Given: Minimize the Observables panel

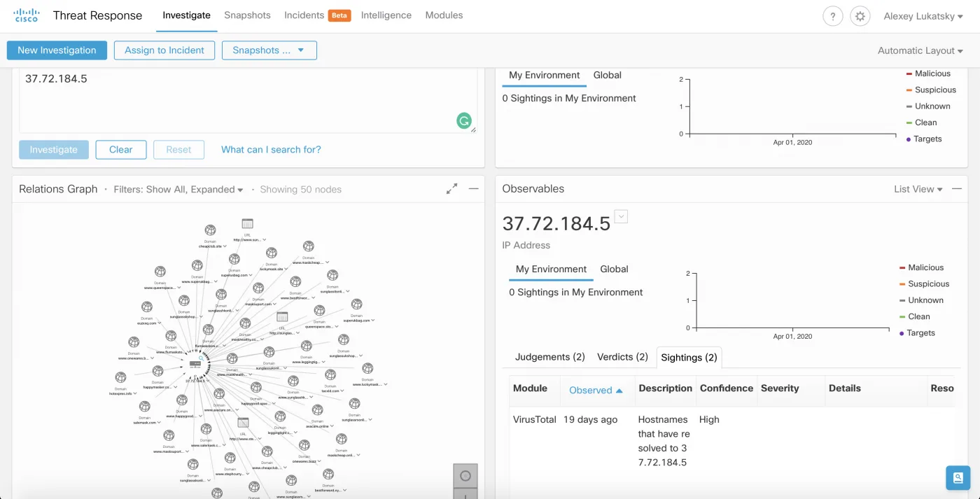Looking at the screenshot, I should pyautogui.click(x=957, y=188).
